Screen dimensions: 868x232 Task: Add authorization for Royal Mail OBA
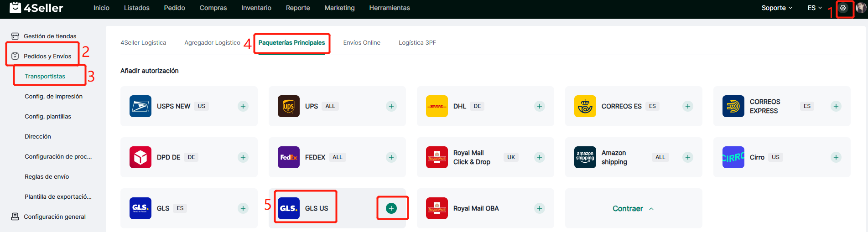pos(540,208)
